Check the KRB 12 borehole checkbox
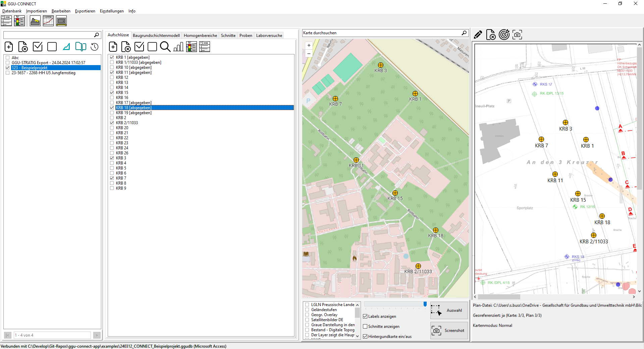Screen dimensions: 644x349 tap(112, 78)
